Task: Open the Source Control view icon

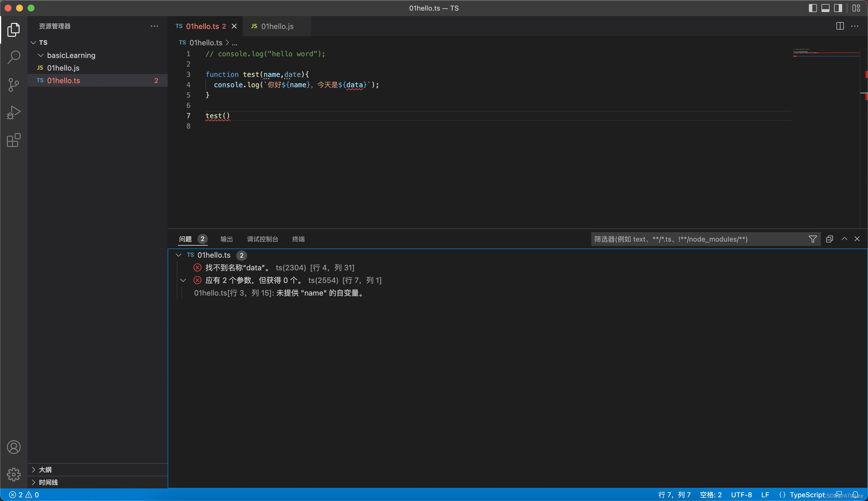Action: point(14,85)
